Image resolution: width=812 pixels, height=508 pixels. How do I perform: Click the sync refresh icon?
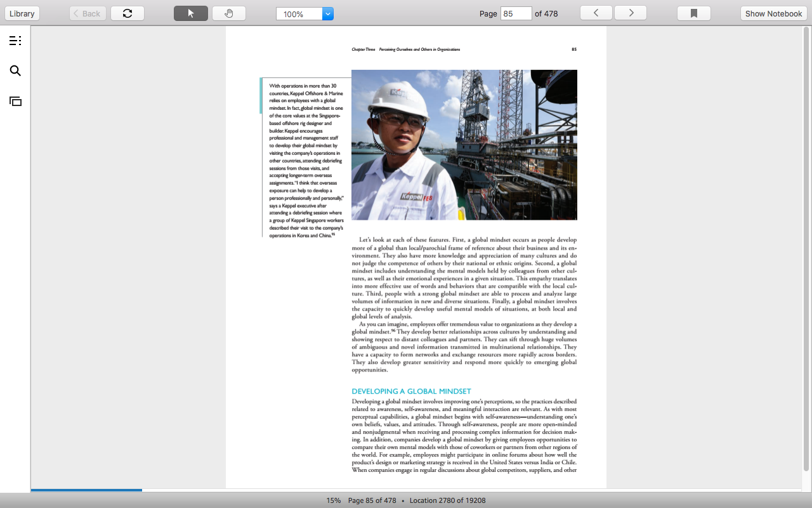[x=128, y=13]
